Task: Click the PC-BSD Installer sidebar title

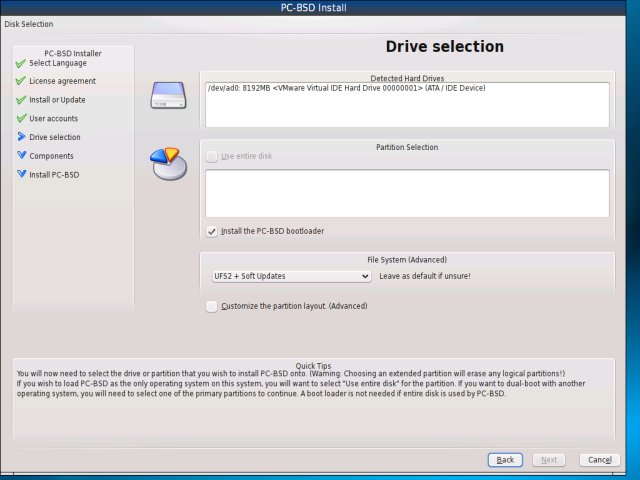Action: pyautogui.click(x=73, y=53)
